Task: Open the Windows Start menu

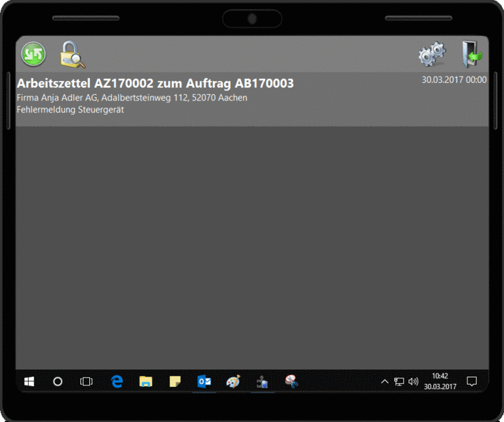Action: 30,381
